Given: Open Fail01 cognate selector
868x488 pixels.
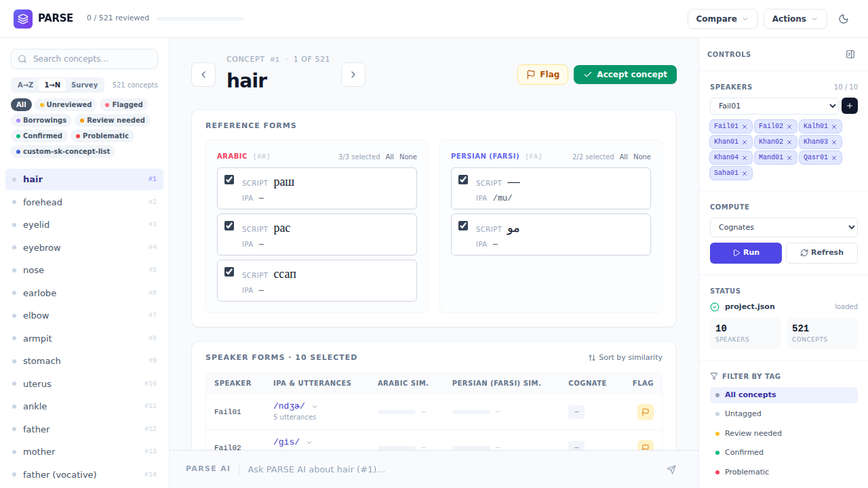Looking at the screenshot, I should [576, 412].
